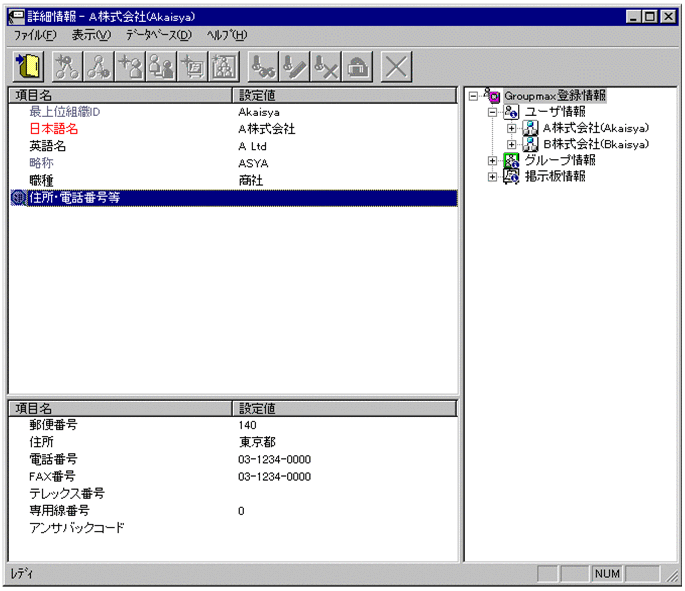The image size is (685, 591).
Task: Click the add user toolbar icon
Action: tap(130, 67)
